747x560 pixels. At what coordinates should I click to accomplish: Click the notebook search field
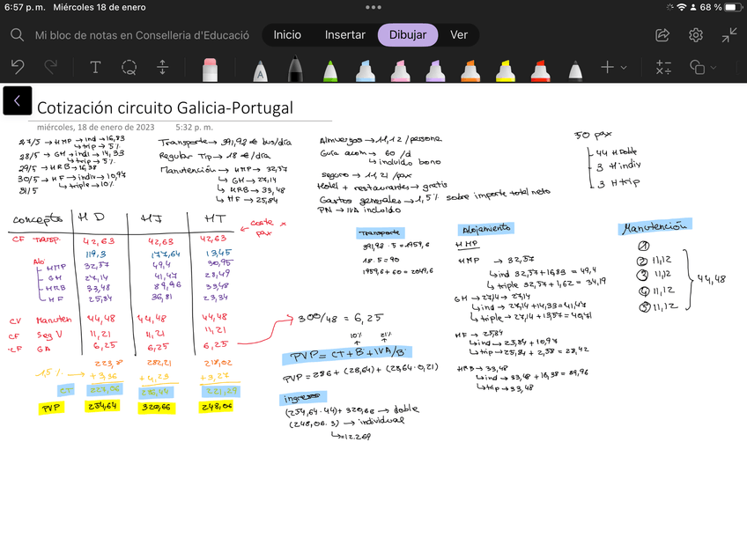(x=142, y=35)
